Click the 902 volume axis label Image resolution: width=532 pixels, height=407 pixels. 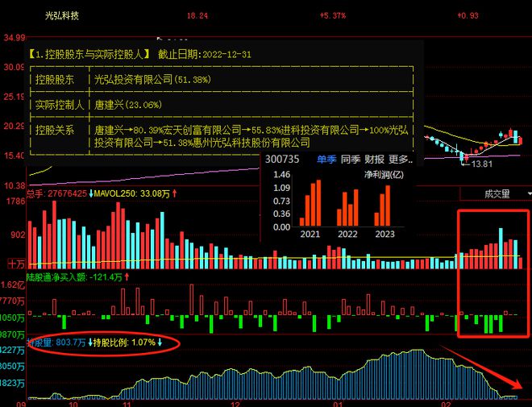tap(18, 235)
